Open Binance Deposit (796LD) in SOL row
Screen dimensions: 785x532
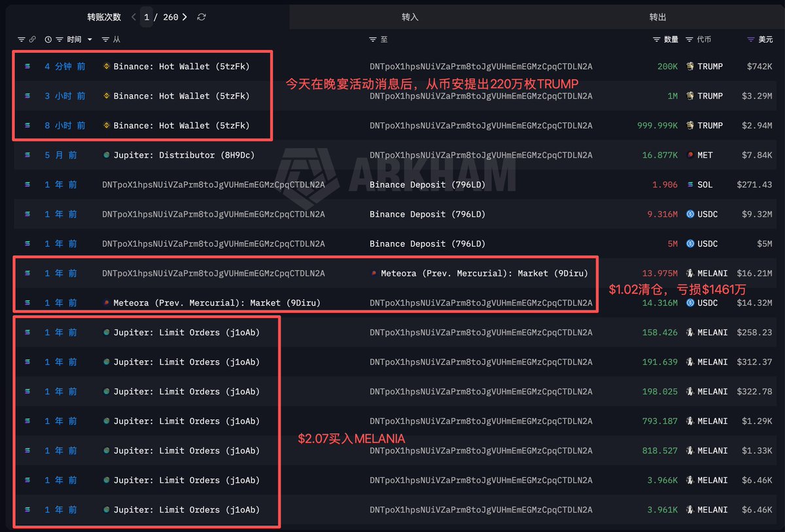coord(427,185)
